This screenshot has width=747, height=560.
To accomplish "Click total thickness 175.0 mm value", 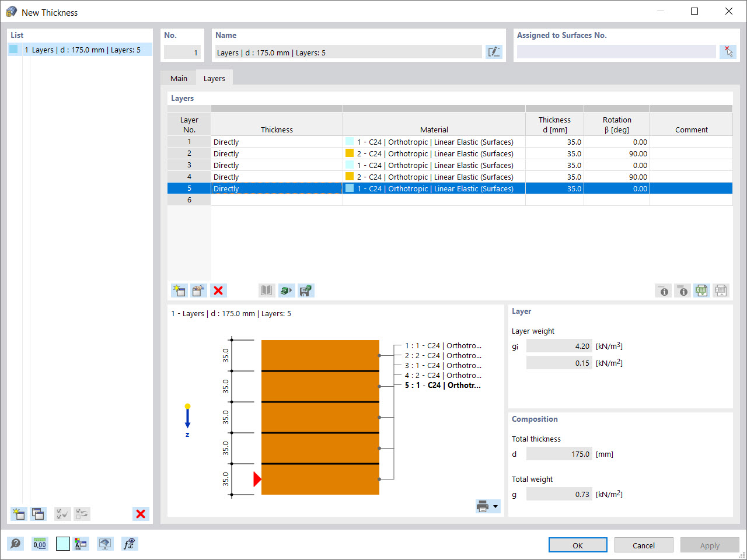I will click(559, 454).
